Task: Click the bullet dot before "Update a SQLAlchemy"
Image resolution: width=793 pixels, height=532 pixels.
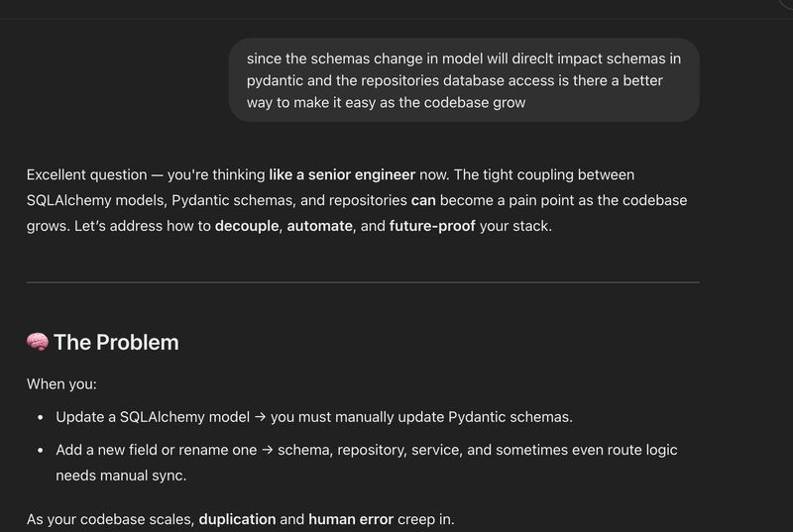Action: (x=40, y=417)
